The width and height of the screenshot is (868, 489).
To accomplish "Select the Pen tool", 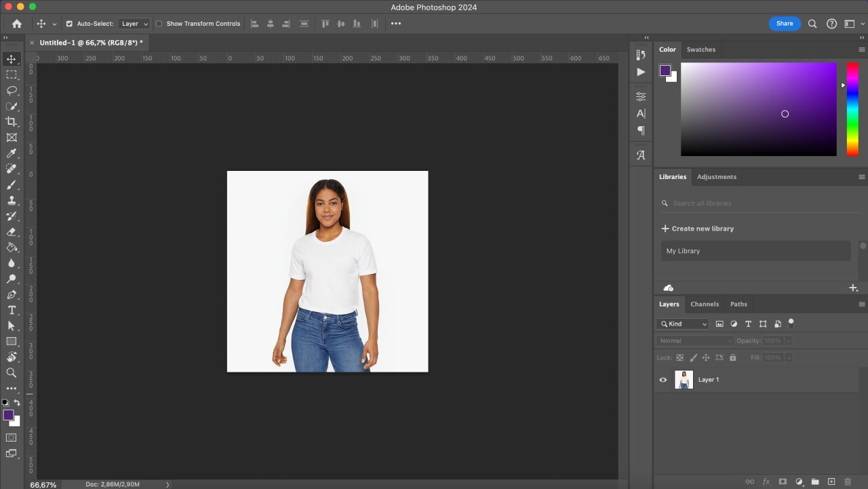I will (x=12, y=294).
